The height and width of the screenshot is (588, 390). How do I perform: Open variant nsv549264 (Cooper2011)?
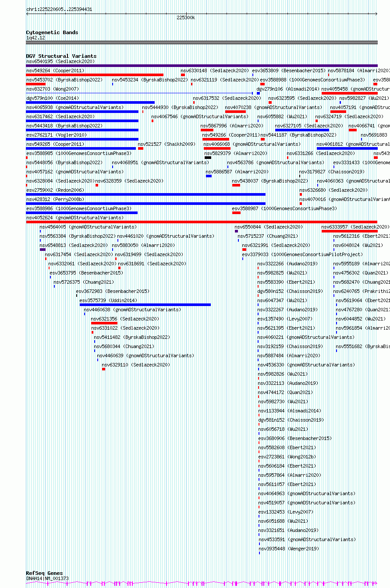[x=55, y=70]
